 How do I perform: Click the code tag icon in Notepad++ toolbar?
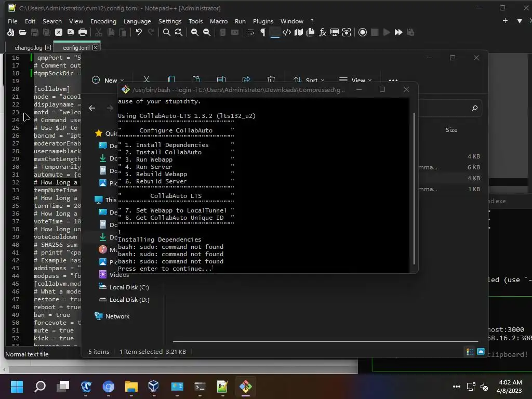287,32
